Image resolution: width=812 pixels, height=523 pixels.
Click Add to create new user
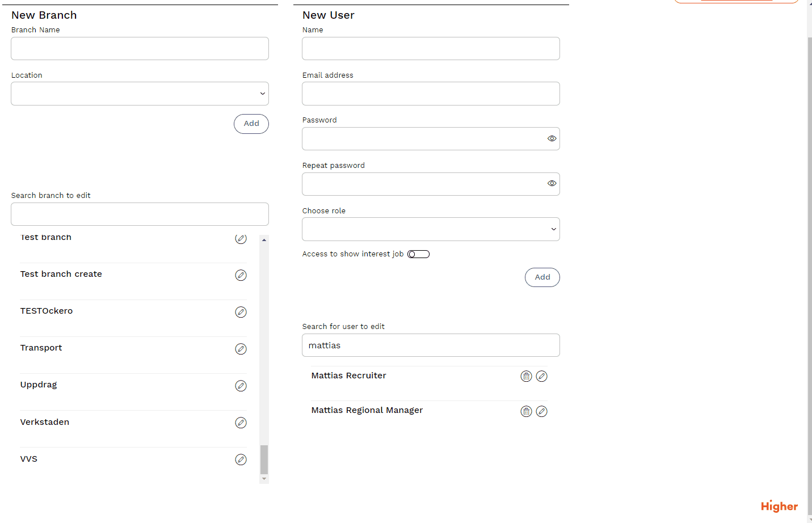click(x=542, y=277)
